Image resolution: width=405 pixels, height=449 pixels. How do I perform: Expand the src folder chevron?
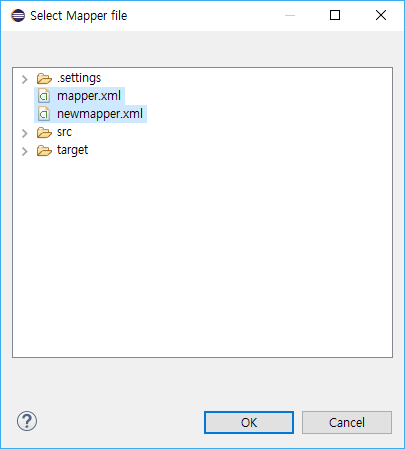coord(25,133)
